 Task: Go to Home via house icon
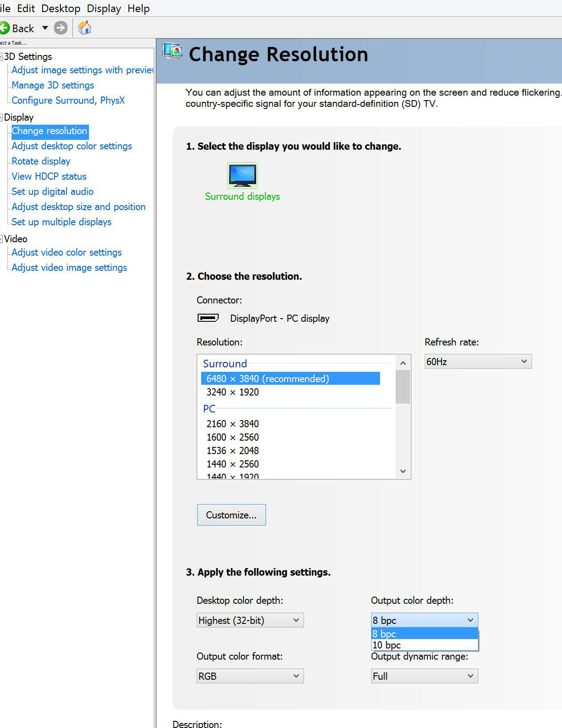(x=85, y=28)
